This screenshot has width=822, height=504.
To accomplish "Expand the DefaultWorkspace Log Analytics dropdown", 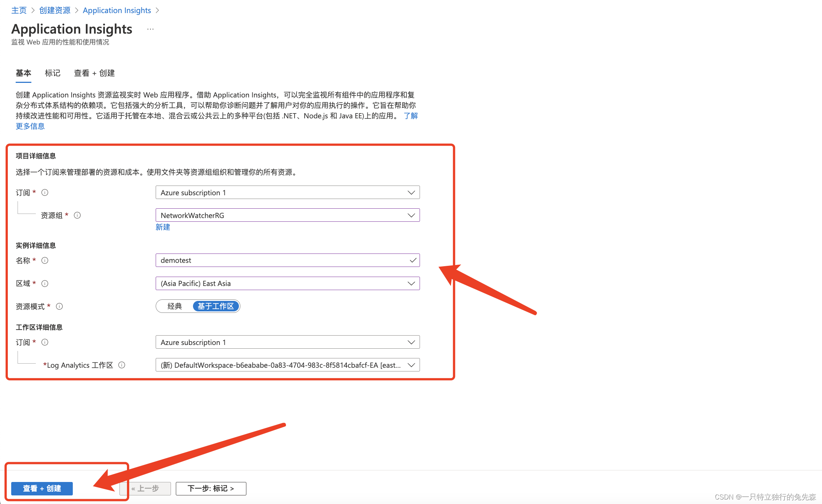I will click(287, 365).
